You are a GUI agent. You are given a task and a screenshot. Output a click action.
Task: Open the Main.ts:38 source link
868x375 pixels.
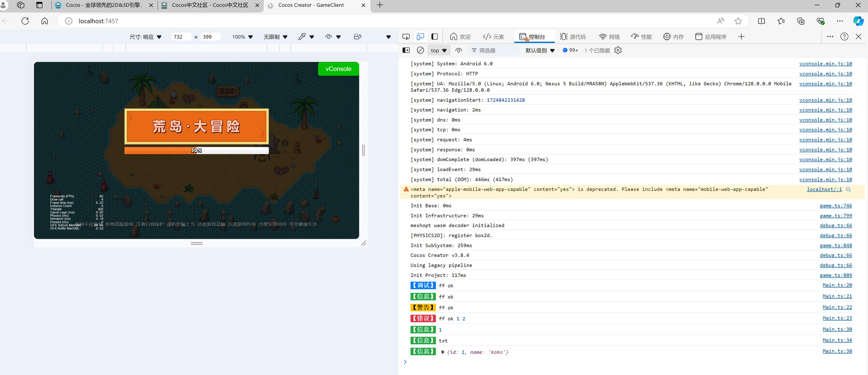pyautogui.click(x=837, y=351)
